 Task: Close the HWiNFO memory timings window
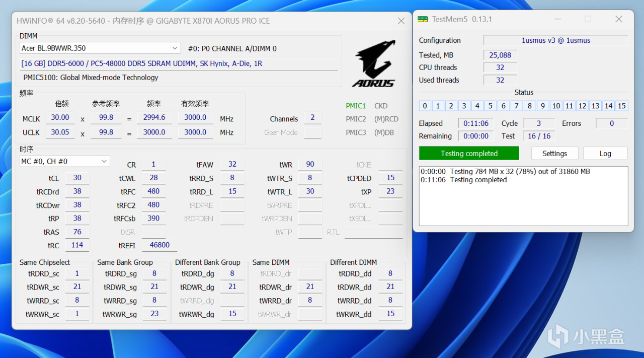tap(401, 21)
